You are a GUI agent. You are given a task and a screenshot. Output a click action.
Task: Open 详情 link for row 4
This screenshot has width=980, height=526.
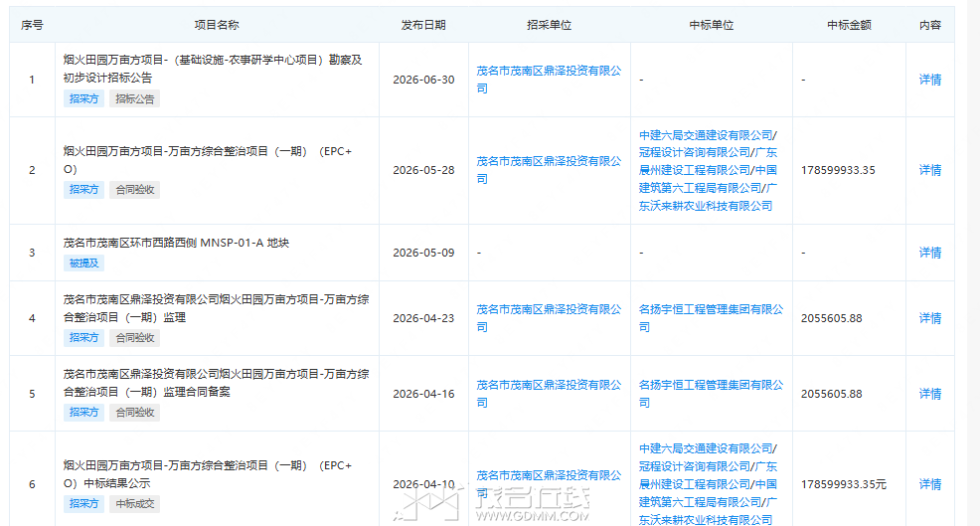(930, 318)
